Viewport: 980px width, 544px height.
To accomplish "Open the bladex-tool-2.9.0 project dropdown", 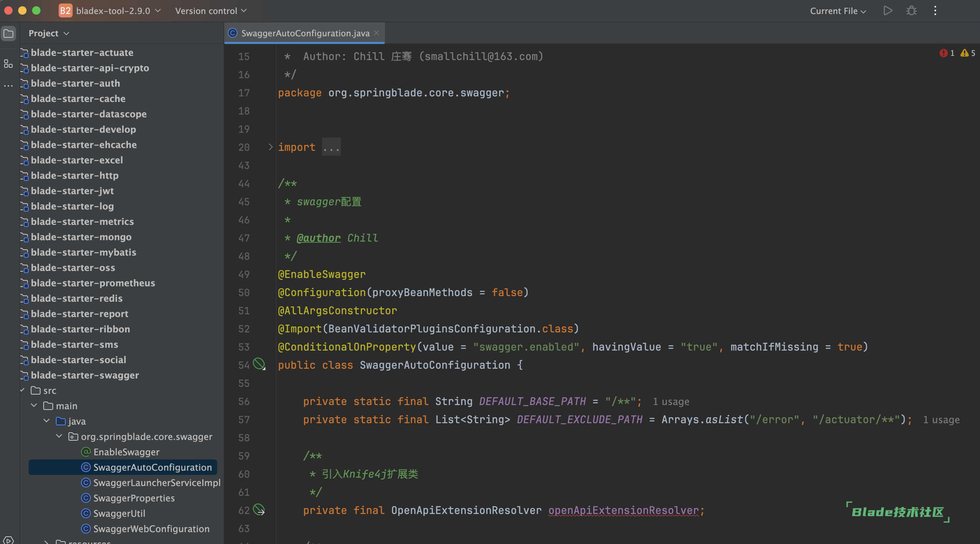I will tap(119, 11).
